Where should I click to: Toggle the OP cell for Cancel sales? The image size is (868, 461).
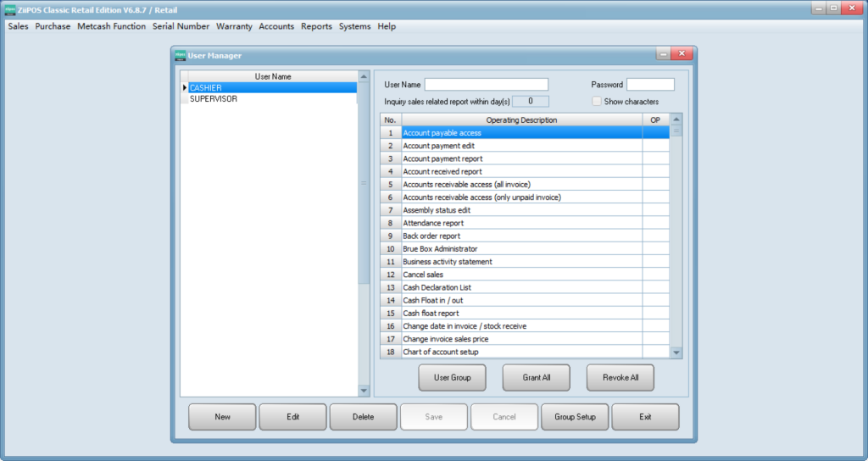tap(655, 275)
